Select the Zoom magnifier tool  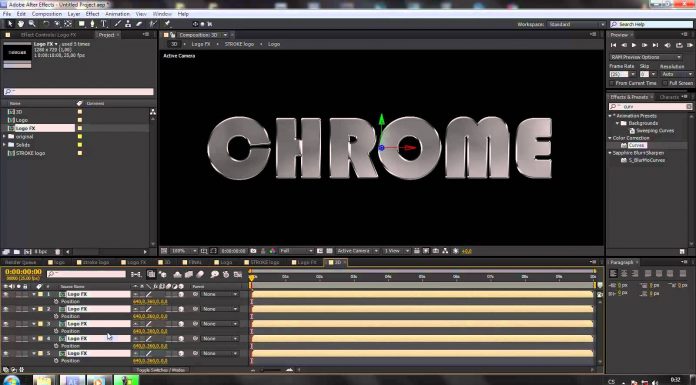pyautogui.click(x=32, y=24)
